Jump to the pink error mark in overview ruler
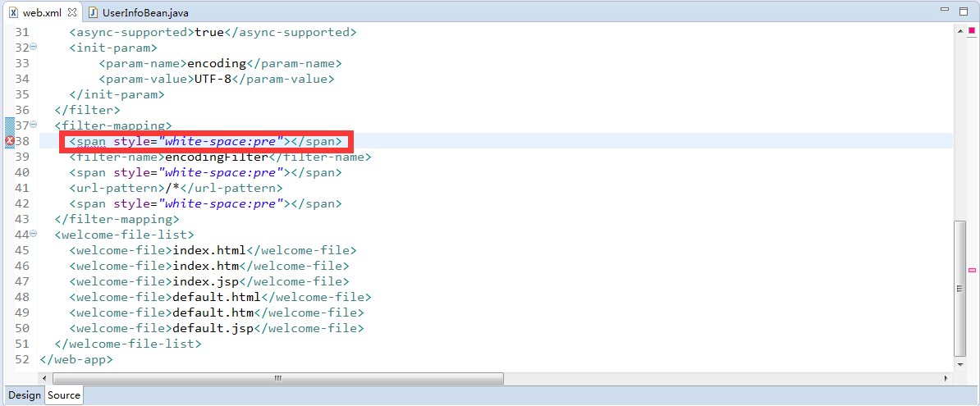This screenshot has width=980, height=406. click(972, 270)
